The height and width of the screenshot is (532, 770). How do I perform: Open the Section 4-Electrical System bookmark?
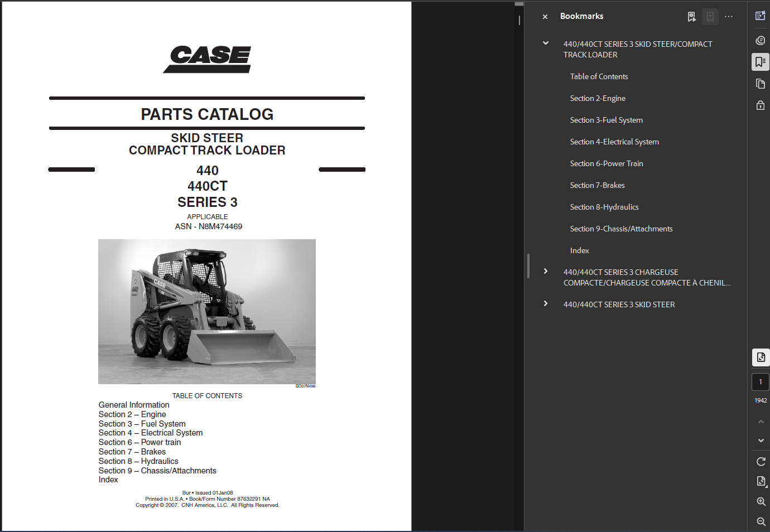614,142
